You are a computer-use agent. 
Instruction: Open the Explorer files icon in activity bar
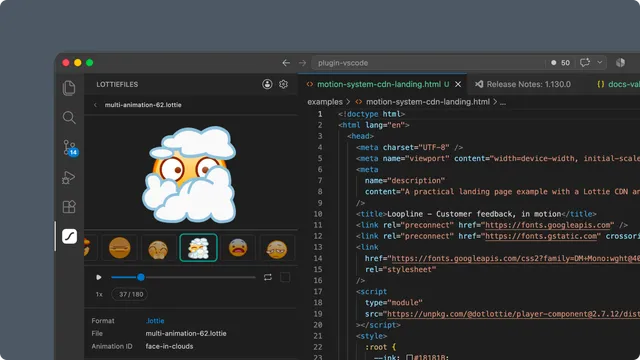click(x=69, y=88)
